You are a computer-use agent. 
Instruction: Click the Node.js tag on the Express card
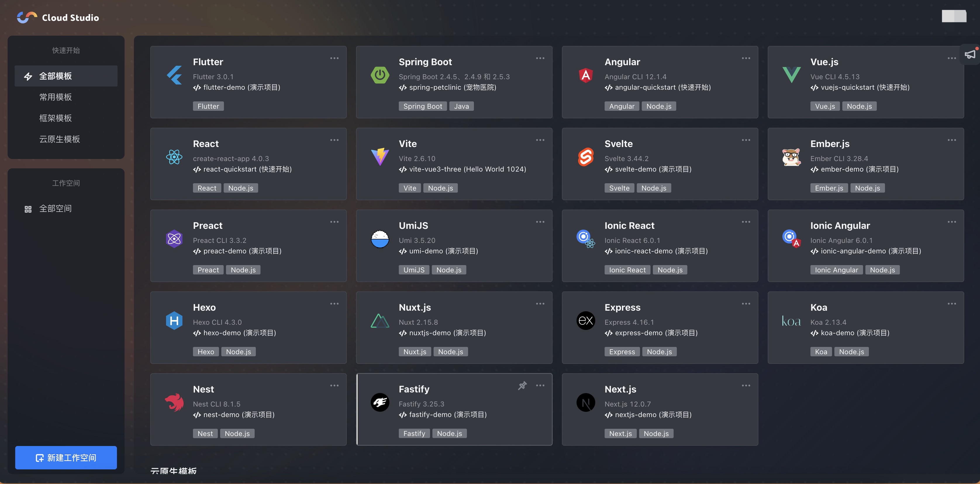pyautogui.click(x=659, y=351)
